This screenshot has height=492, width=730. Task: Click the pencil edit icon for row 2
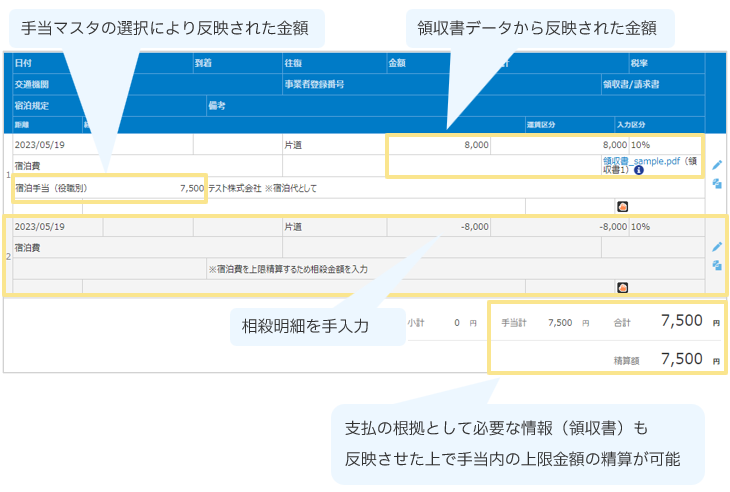pos(716,246)
